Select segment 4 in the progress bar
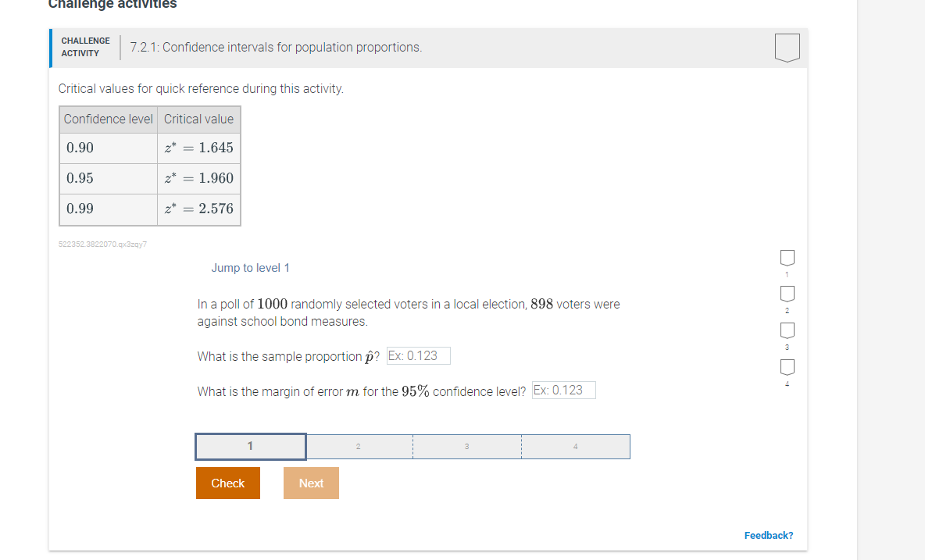The height and width of the screenshot is (560, 925). tap(575, 446)
